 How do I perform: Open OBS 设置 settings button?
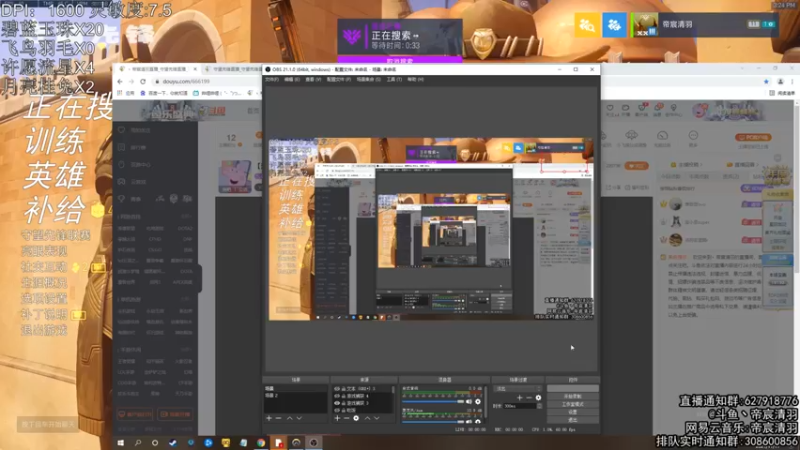pos(572,412)
